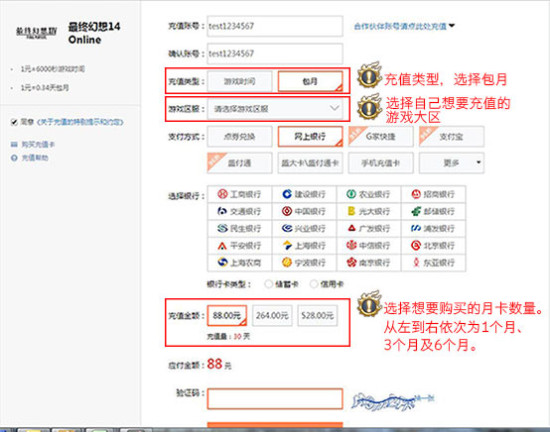The width and height of the screenshot is (550, 432).
Task: Expand the partner account recharge link arrow
Action: (451, 26)
